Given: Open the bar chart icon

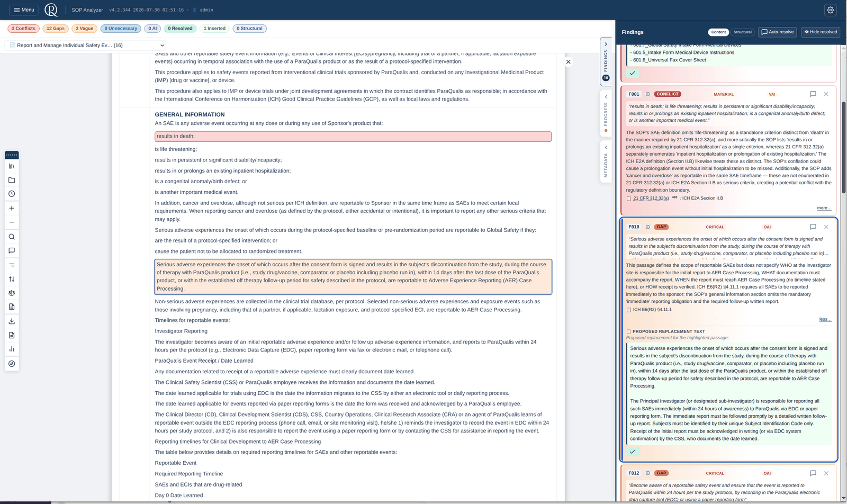Looking at the screenshot, I should click(x=12, y=349).
